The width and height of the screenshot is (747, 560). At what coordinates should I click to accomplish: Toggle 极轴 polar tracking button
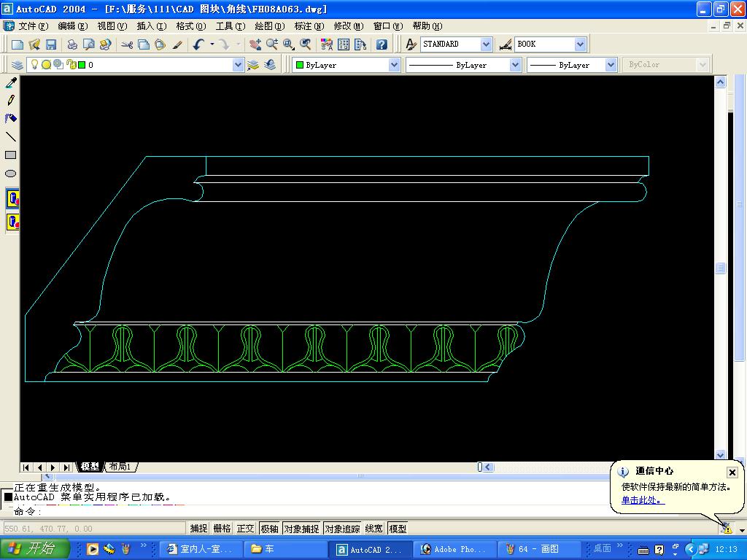270,529
